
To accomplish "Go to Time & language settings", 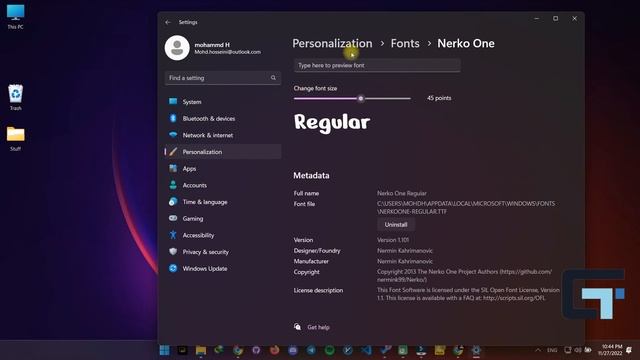I will click(x=223, y=202).
